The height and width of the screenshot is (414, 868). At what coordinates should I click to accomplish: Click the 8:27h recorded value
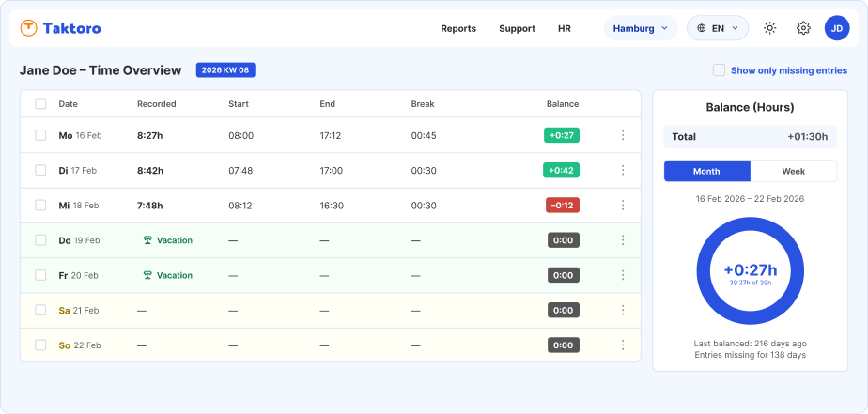[x=150, y=135]
